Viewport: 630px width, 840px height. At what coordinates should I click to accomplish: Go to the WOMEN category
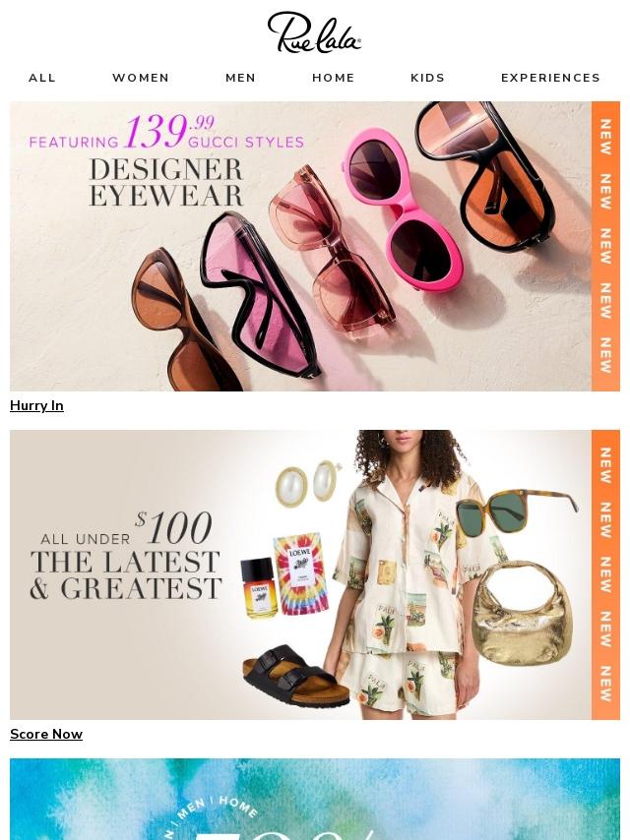pos(141,78)
